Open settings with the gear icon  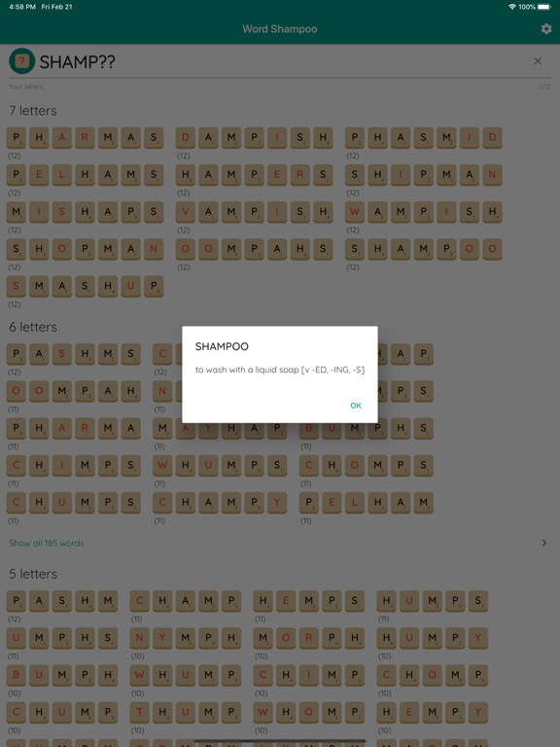(x=546, y=29)
